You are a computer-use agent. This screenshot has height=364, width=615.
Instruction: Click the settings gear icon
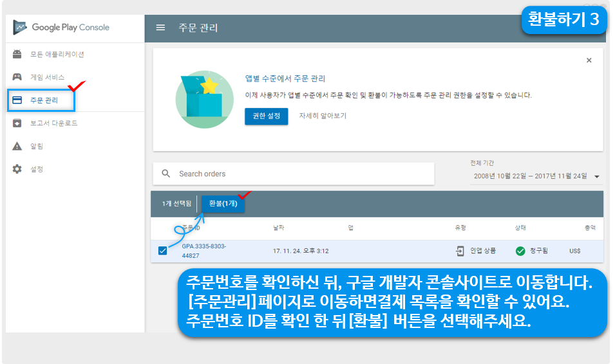click(17, 169)
